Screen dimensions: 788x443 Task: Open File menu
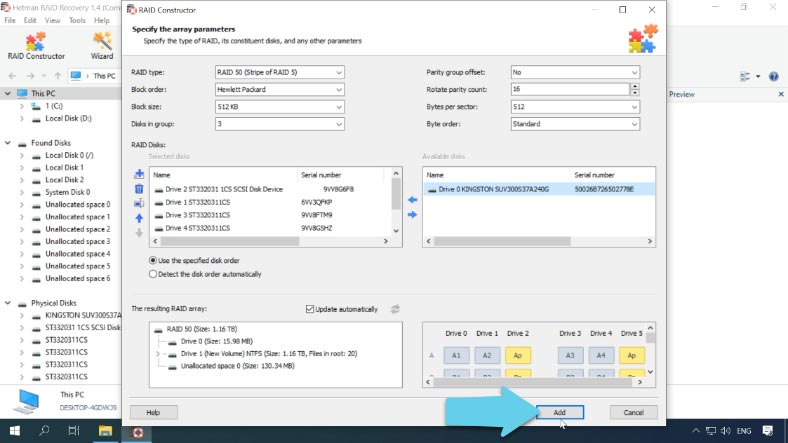tap(10, 21)
